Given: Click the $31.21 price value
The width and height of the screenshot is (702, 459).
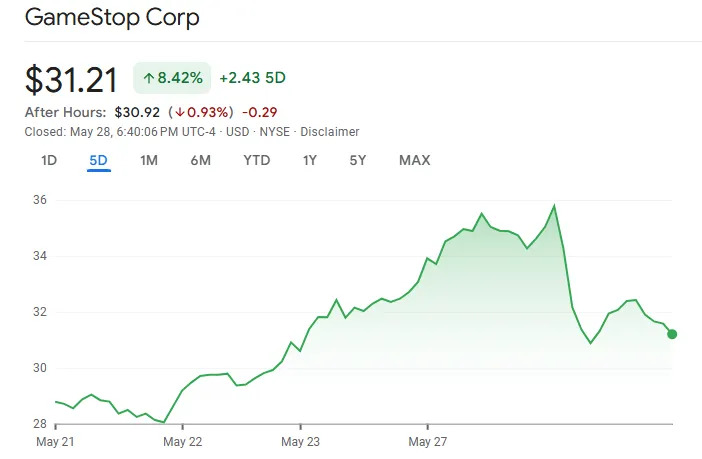Looking at the screenshot, I should (x=71, y=80).
